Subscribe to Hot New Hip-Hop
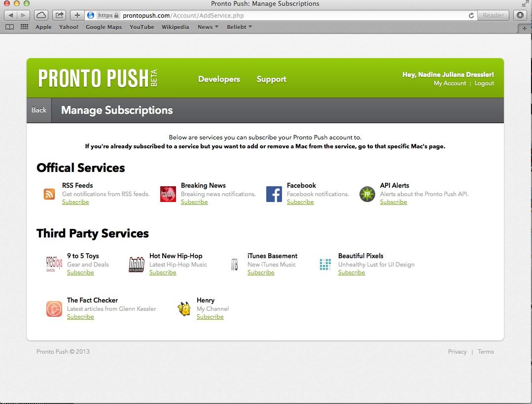532x404 pixels. 163,272
